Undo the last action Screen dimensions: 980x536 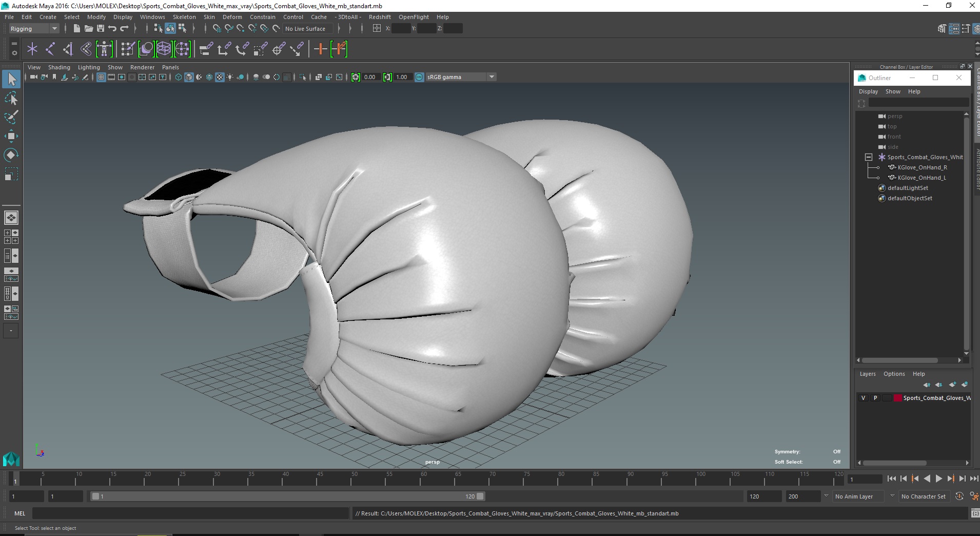tap(112, 29)
